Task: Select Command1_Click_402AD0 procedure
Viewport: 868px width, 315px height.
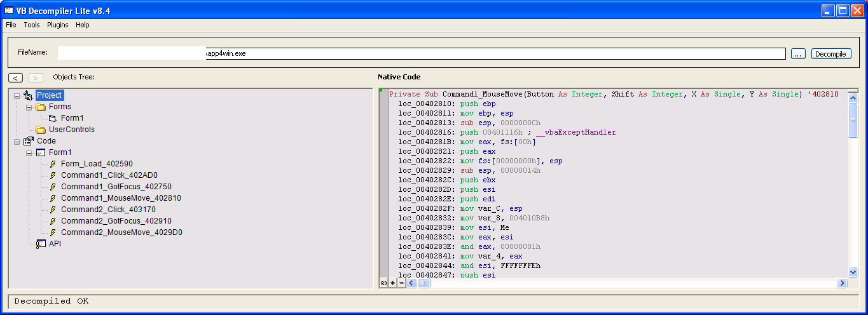Action: [x=109, y=175]
